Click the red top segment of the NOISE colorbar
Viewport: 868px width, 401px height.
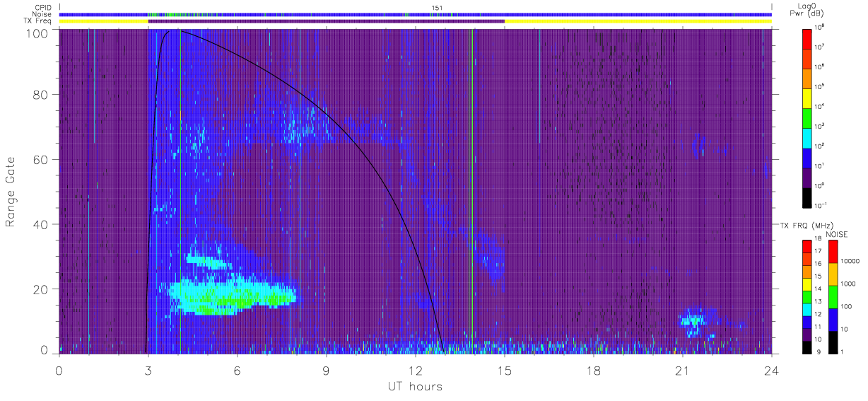pos(833,251)
